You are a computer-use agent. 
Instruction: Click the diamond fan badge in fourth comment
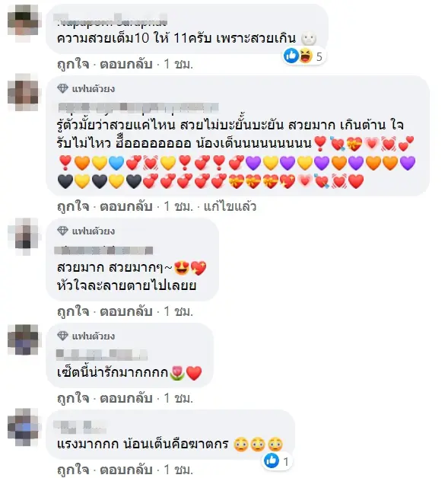[x=62, y=336]
